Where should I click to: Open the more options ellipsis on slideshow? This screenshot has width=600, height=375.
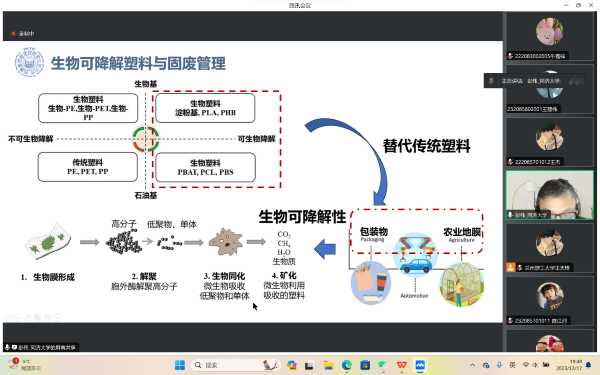[57, 317]
